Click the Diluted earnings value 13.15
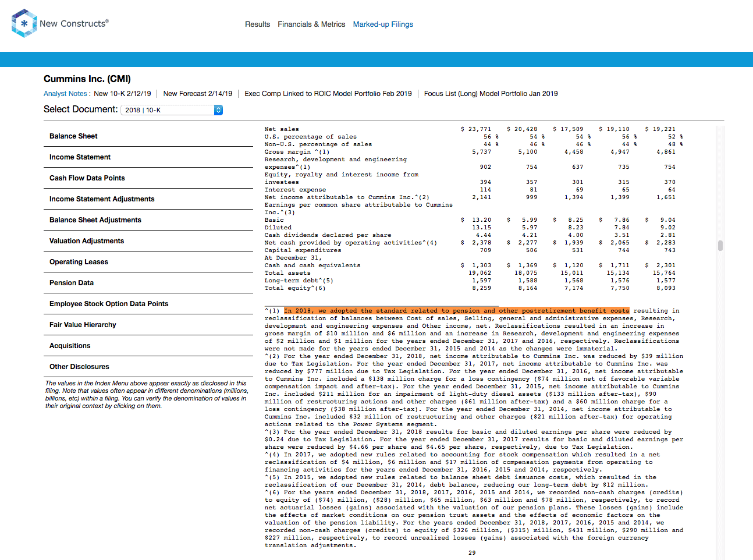753x560 pixels. (482, 228)
